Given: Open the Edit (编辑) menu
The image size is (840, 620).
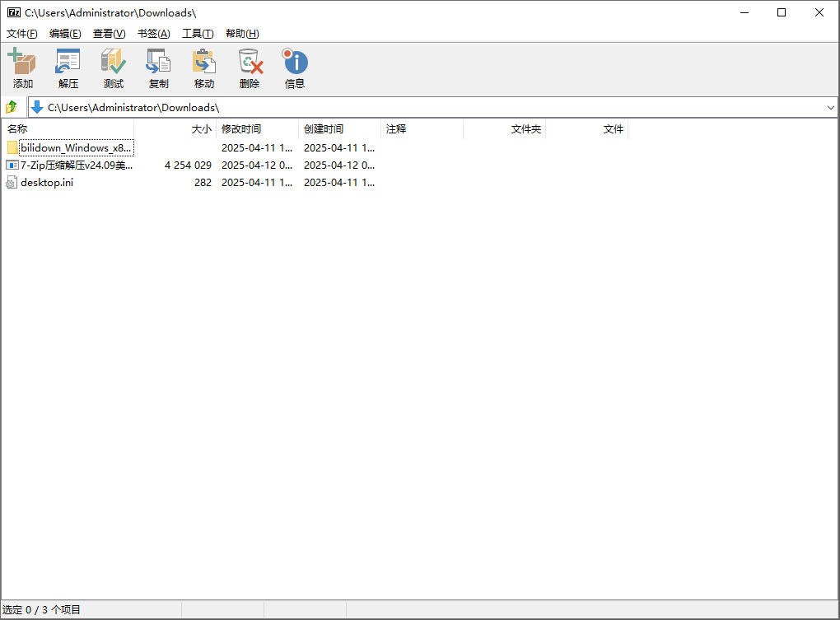Looking at the screenshot, I should (65, 34).
